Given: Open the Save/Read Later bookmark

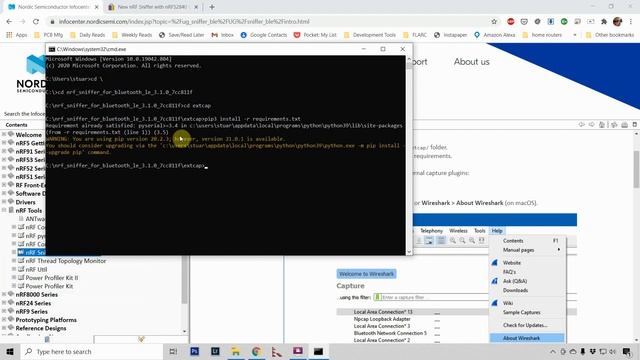Looking at the screenshot, I should (x=182, y=35).
